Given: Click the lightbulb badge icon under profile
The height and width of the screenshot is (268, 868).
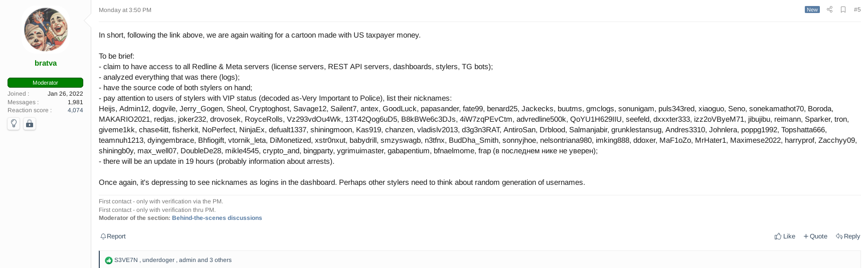Looking at the screenshot, I should click(14, 123).
